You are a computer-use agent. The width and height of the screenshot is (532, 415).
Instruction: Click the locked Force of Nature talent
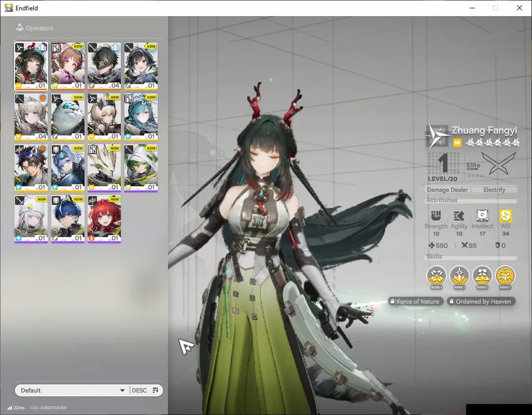click(x=416, y=301)
